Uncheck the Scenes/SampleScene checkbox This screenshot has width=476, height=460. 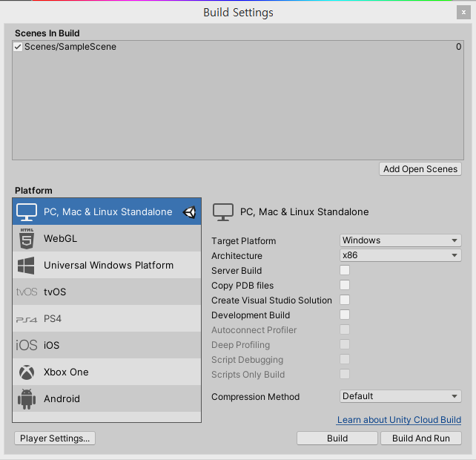click(x=18, y=47)
